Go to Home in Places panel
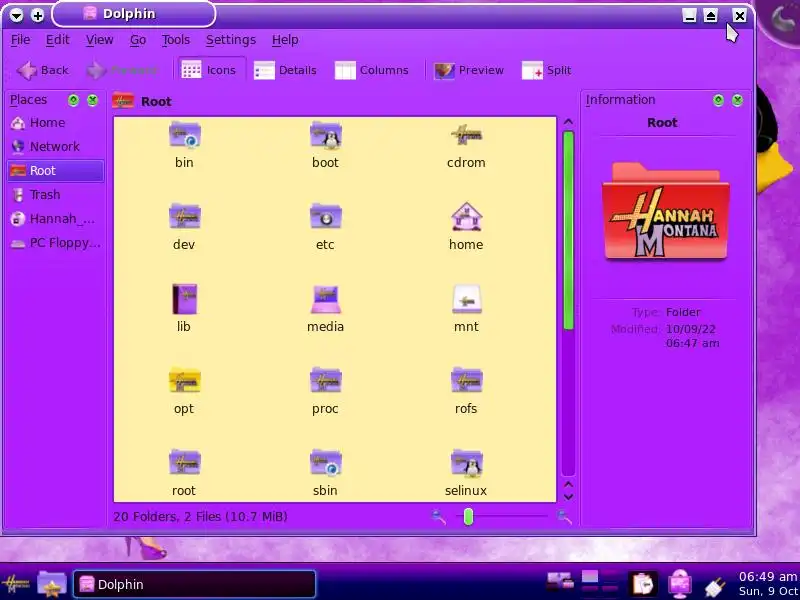This screenshot has width=800, height=600. [x=56, y=122]
